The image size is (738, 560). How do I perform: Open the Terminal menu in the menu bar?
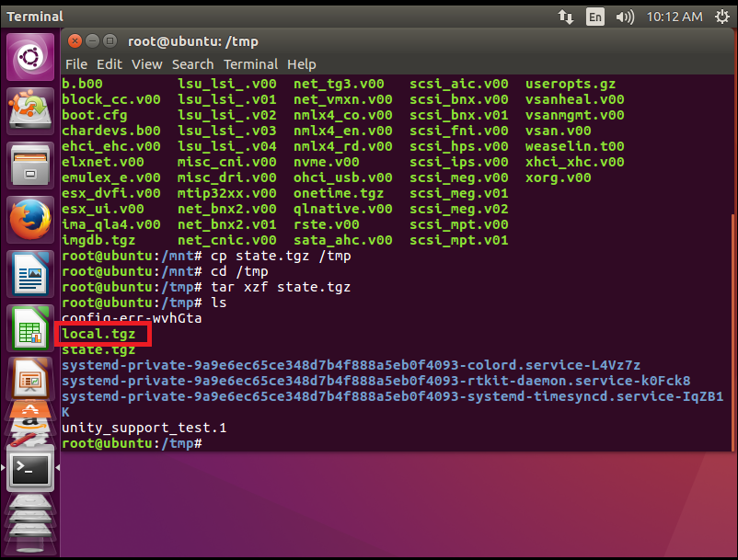pos(250,64)
